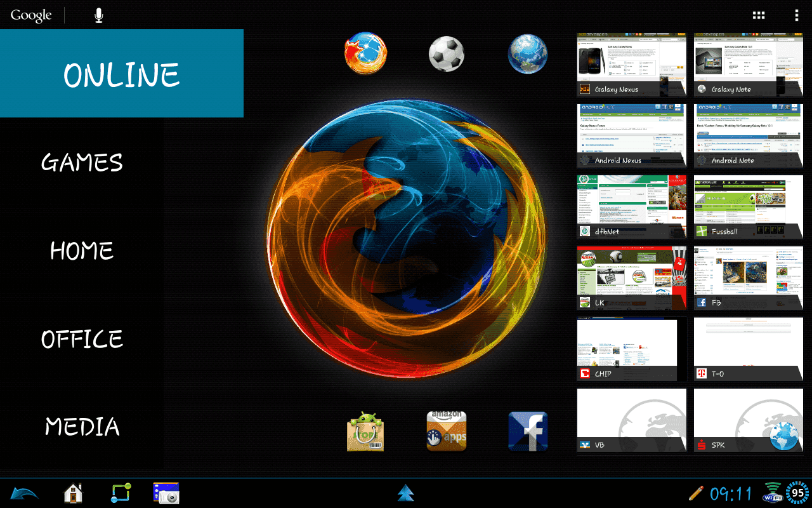Switch to the GAMES tab

click(x=82, y=163)
